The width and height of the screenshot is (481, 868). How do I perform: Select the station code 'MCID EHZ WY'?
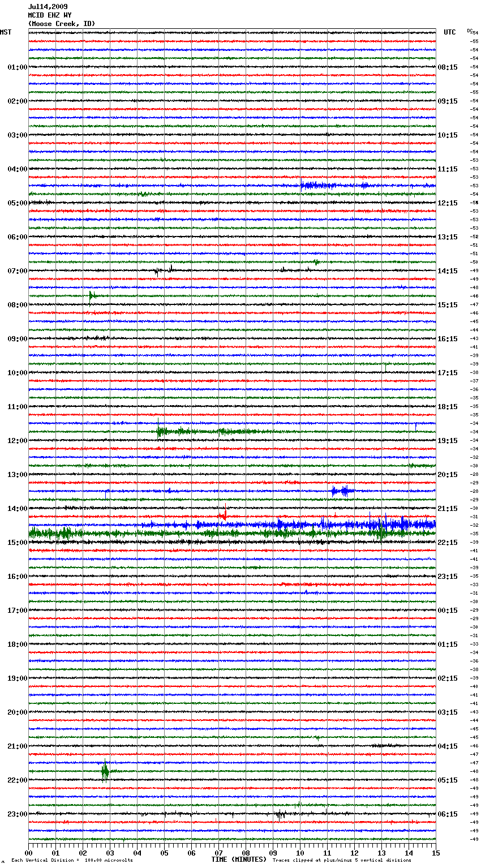click(50, 15)
